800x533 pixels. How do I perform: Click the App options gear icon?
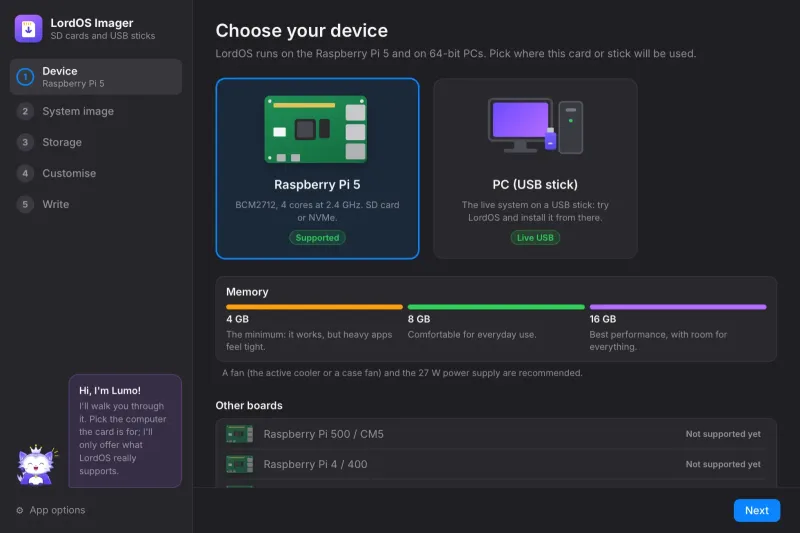(20, 510)
